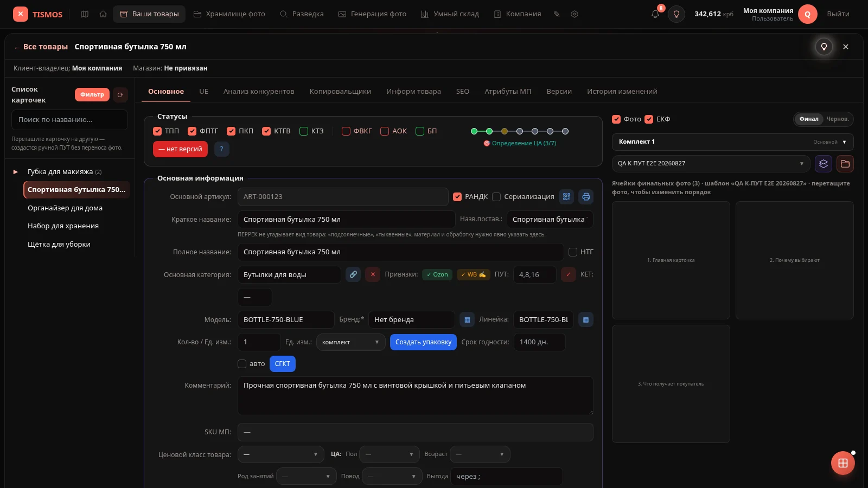Open the QA К-ПУТ E2E 20260827 template dropdown
868x488 pixels.
pos(711,164)
